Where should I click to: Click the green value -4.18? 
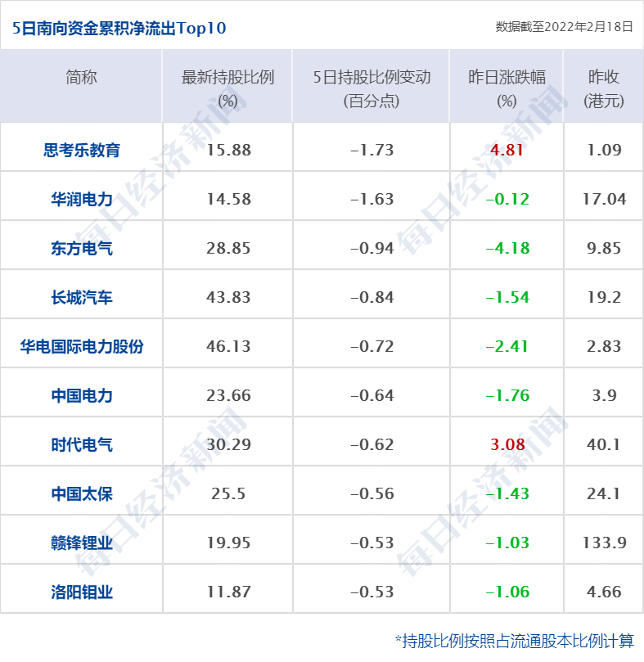point(507,248)
